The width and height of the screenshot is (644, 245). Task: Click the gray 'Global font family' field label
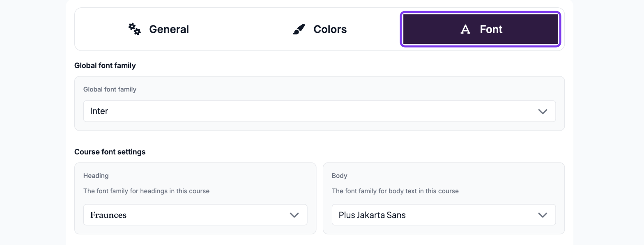click(110, 89)
